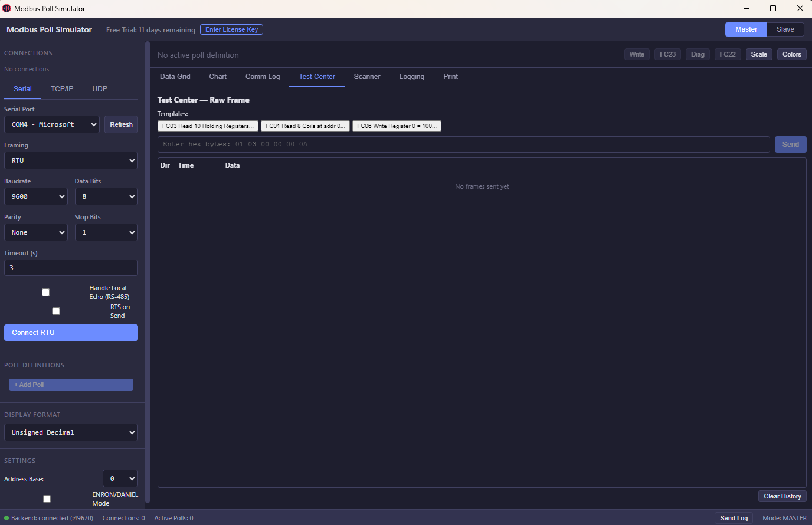Switch to the Comm Log tab
Screen dimensions: 812x525
point(262,77)
